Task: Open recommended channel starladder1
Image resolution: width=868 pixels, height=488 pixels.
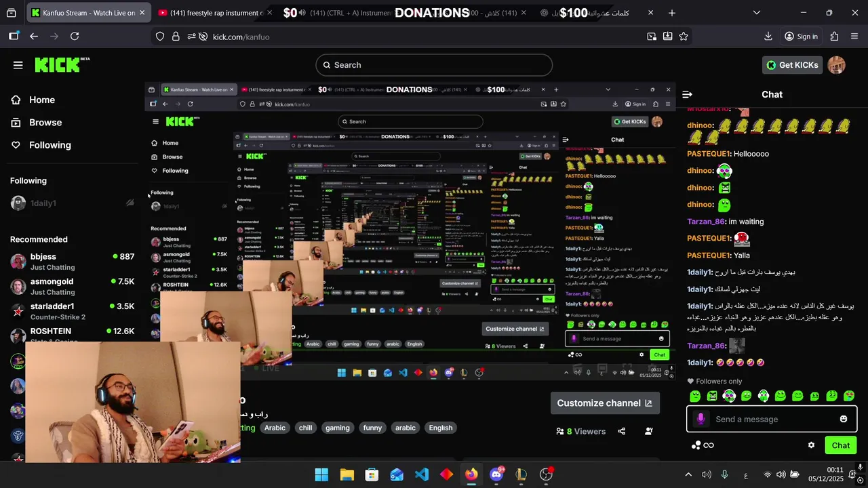Action: (72, 311)
